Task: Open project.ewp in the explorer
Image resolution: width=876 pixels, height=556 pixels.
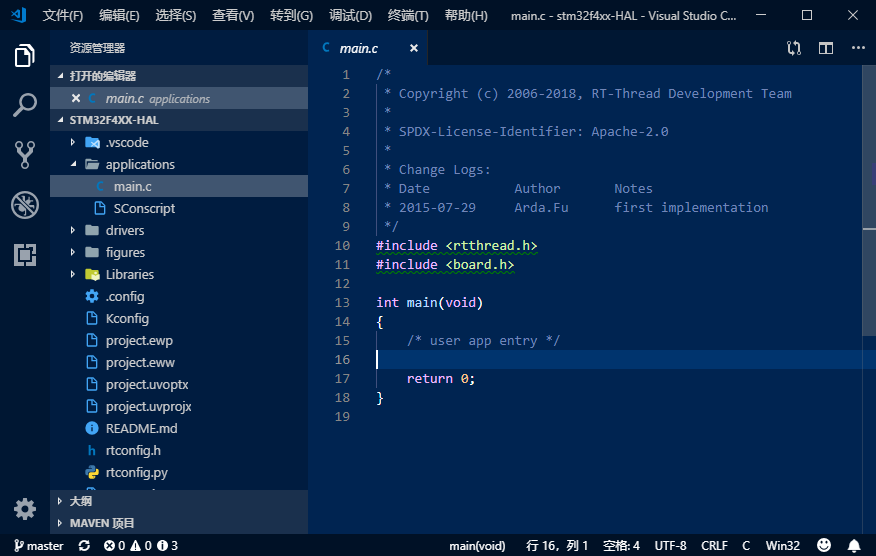Action: (179, 340)
